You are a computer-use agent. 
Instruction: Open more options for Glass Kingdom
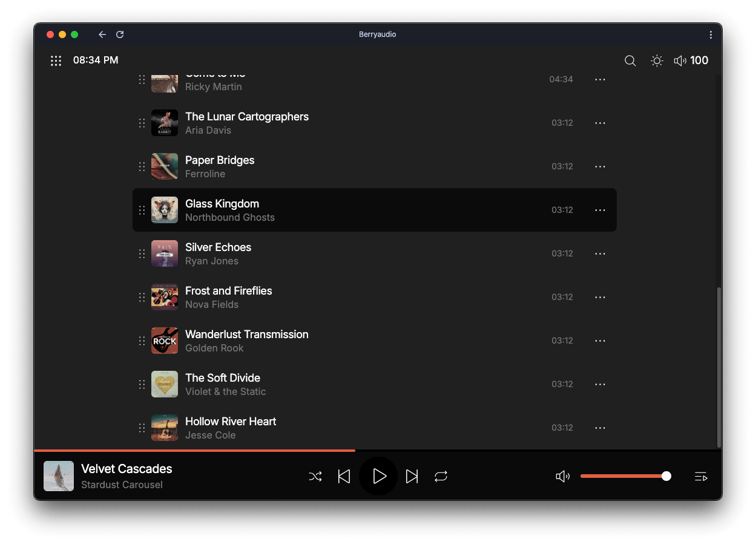pyautogui.click(x=600, y=210)
